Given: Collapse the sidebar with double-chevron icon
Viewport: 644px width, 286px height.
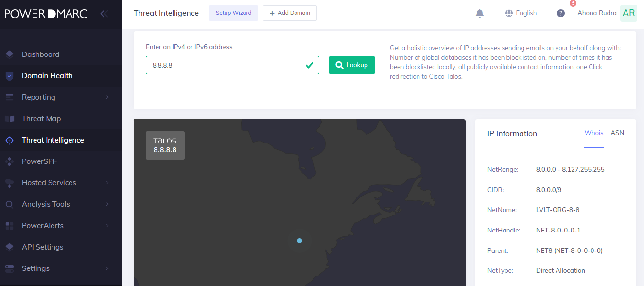Looking at the screenshot, I should coord(104,14).
